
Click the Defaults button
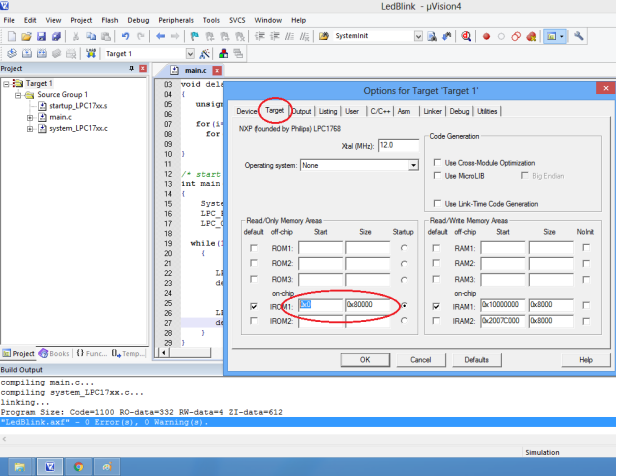click(x=476, y=359)
